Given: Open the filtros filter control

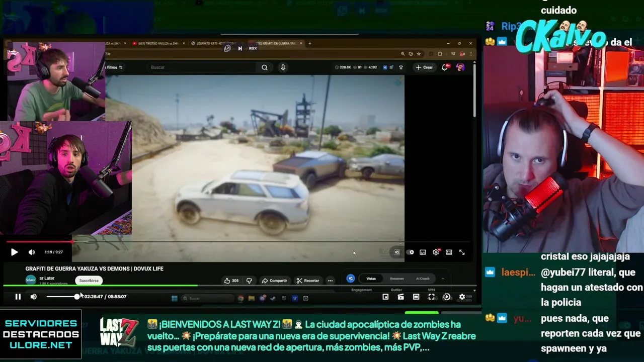Looking at the screenshot, I should (115, 67).
